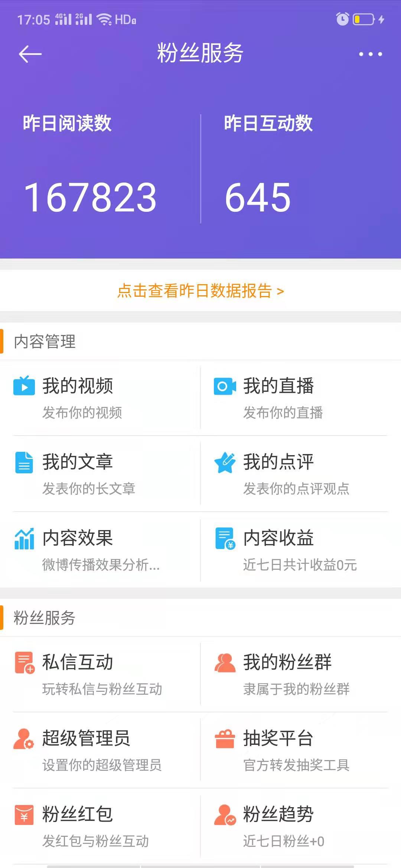401x868 pixels.
Task: Tap the 我的粉丝群 group icon
Action: [x=225, y=662]
